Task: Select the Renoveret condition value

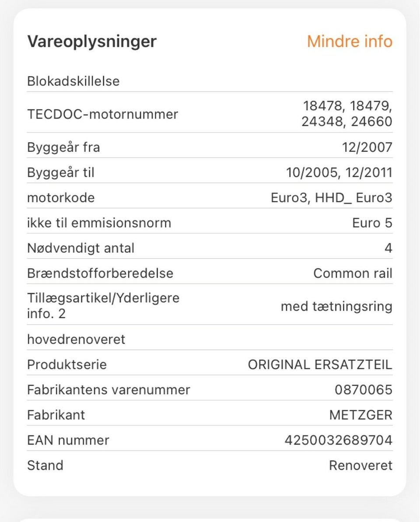Action: [x=360, y=465]
